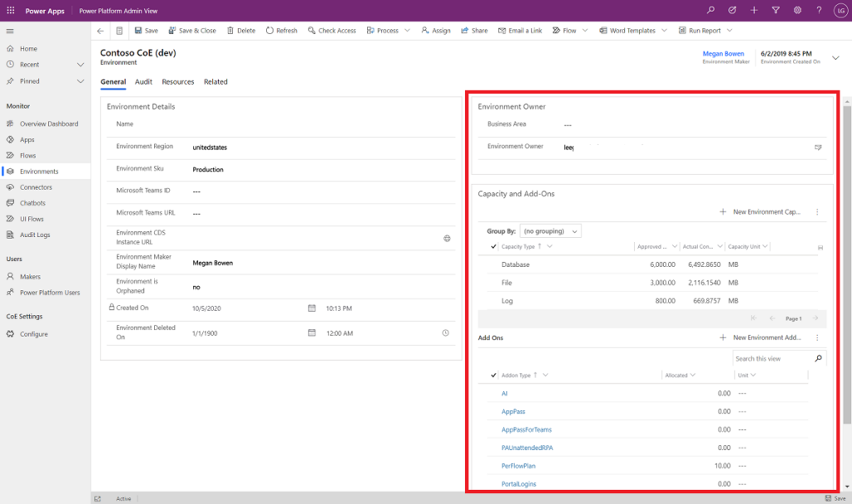Open the PerFlowPlan add-on link
This screenshot has width=852, height=504.
pyautogui.click(x=520, y=465)
